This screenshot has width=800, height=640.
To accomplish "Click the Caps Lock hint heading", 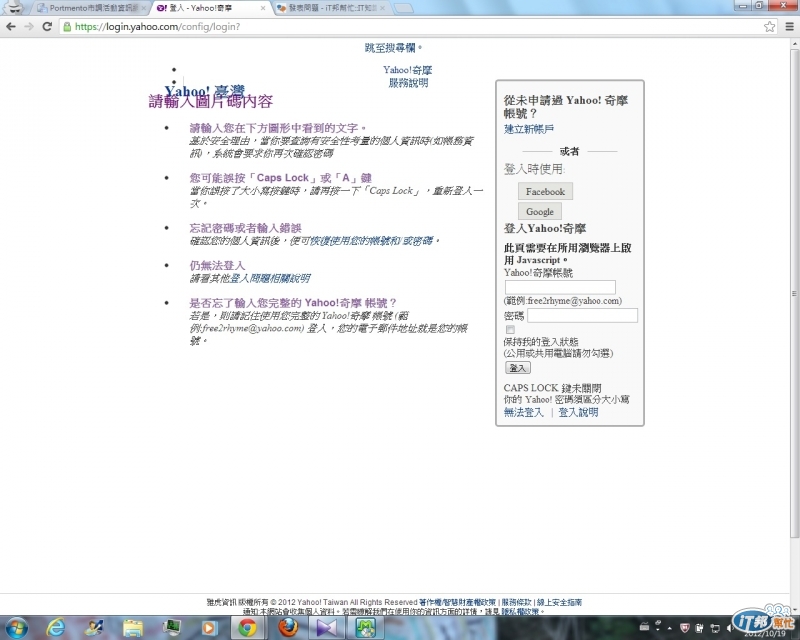I will pyautogui.click(x=281, y=178).
